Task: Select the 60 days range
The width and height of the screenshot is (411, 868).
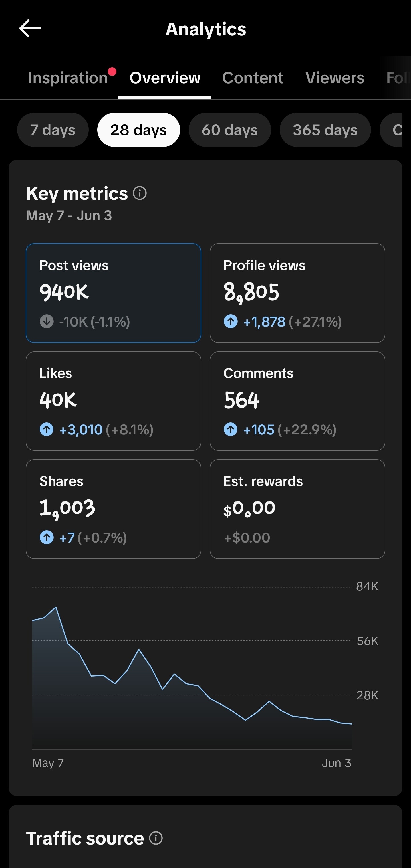Action: point(229,130)
